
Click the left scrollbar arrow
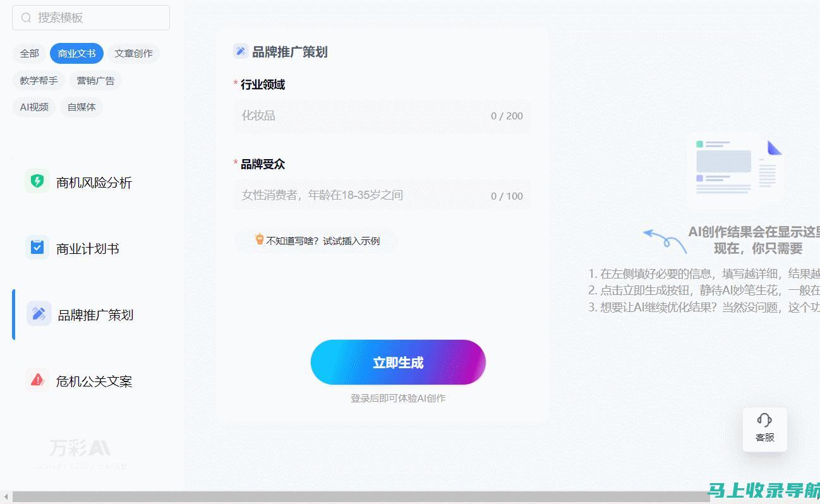6,498
